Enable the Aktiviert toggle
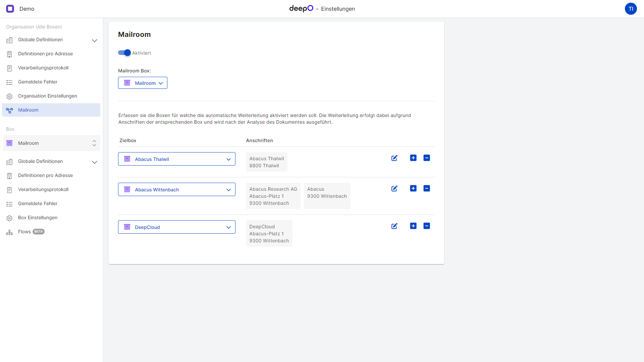Screen dimensions: 644x362 coord(124,53)
